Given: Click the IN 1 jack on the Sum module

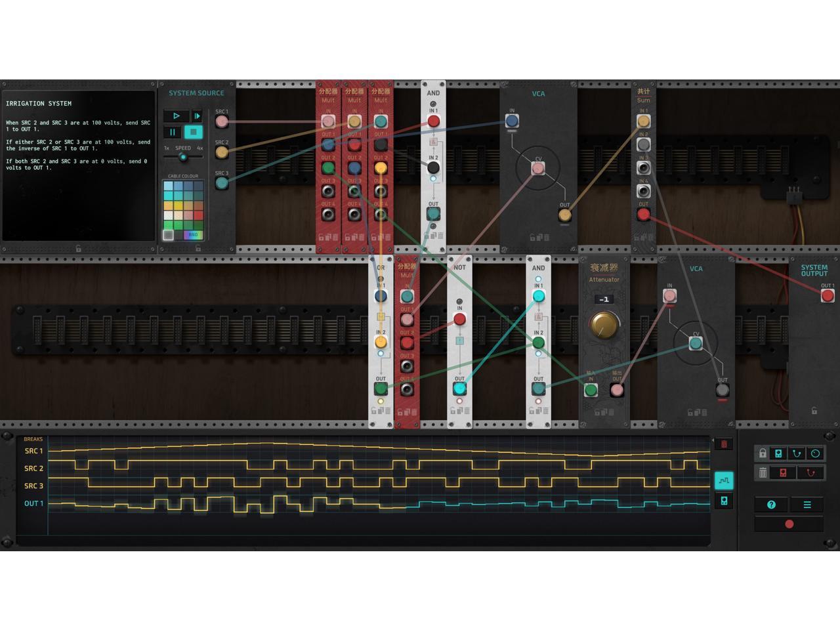Looking at the screenshot, I should tap(644, 121).
